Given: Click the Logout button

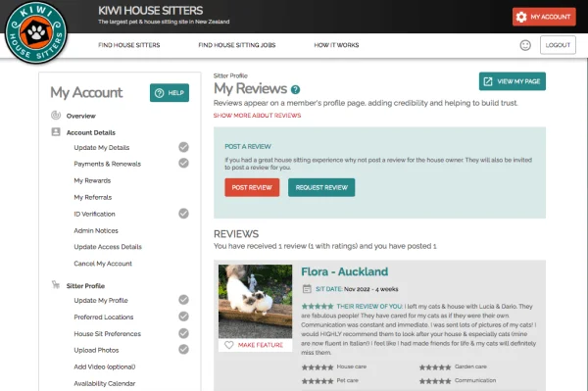Looking at the screenshot, I should 558,45.
